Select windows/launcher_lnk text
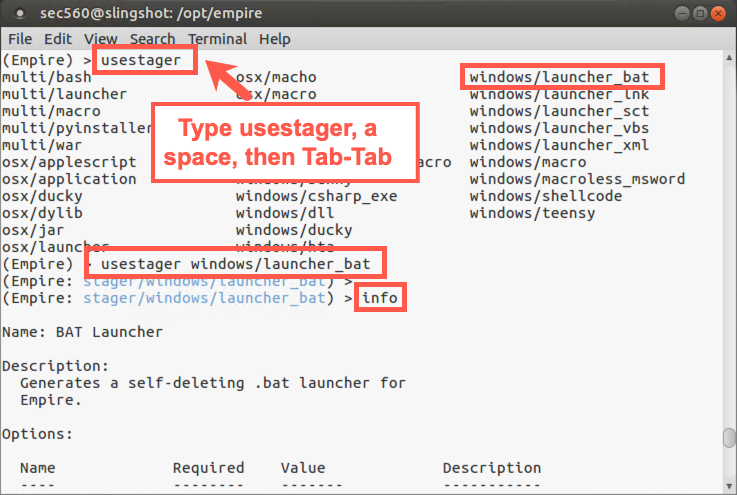The height and width of the screenshot is (495, 737). point(559,94)
